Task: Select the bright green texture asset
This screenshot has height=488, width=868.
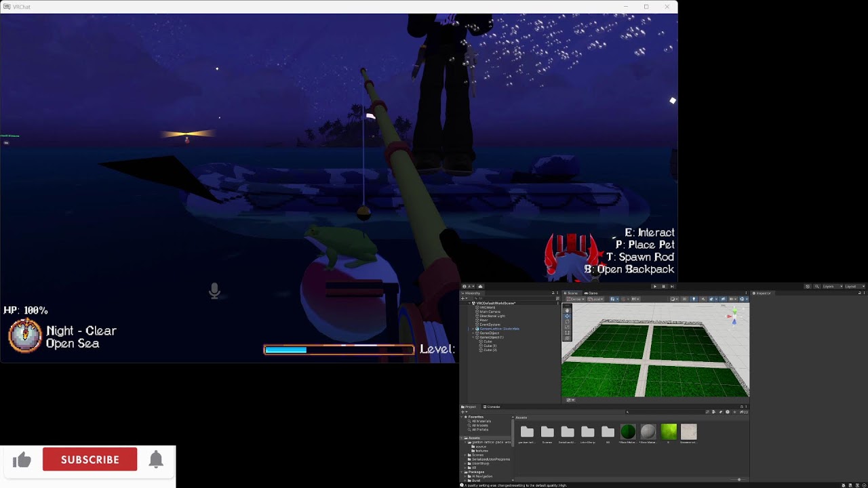Action: pos(669,431)
